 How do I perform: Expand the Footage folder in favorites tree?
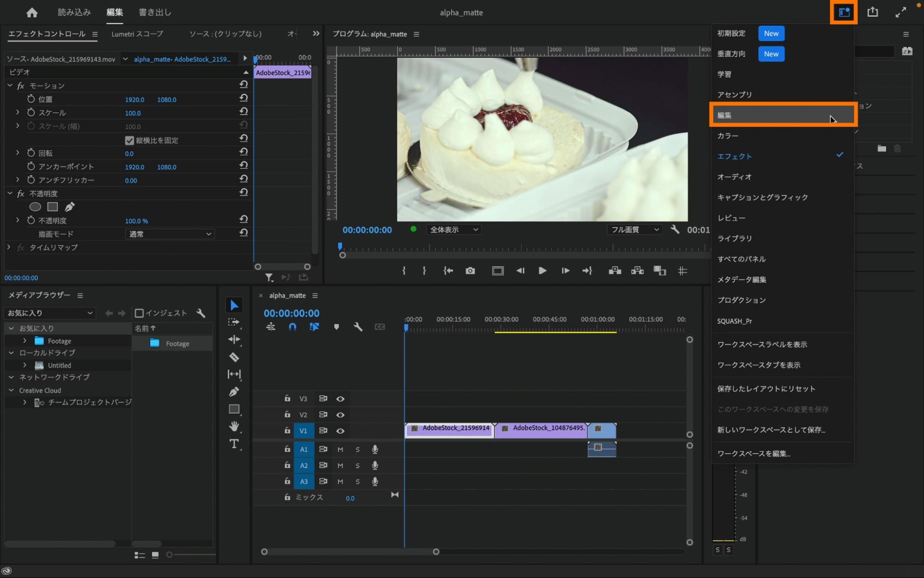point(25,341)
